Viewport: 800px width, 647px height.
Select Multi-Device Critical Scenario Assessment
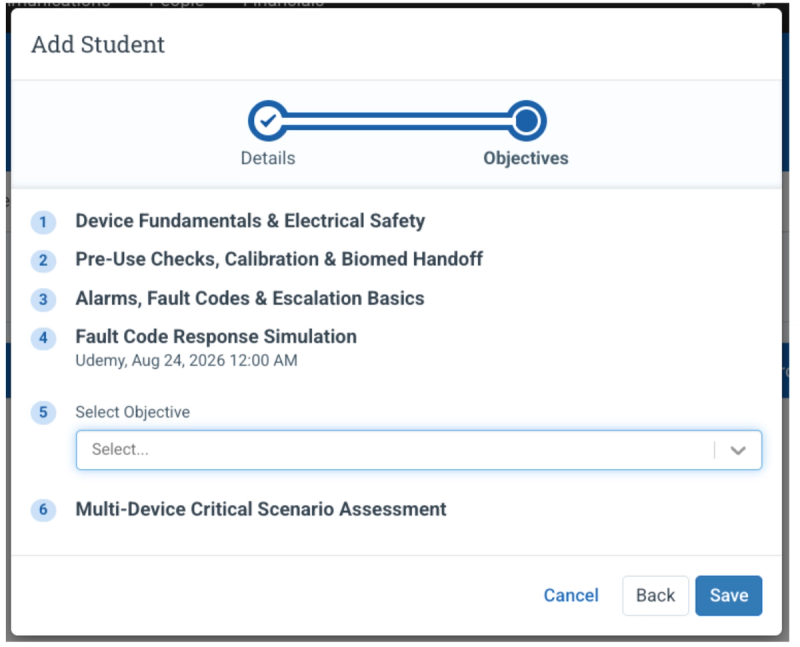click(x=261, y=509)
